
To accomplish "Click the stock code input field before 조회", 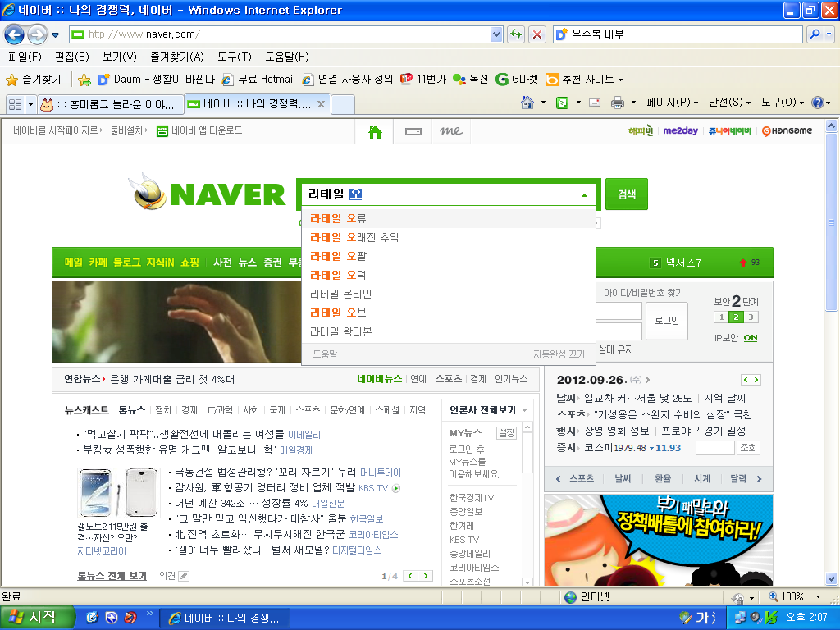I will (x=714, y=448).
